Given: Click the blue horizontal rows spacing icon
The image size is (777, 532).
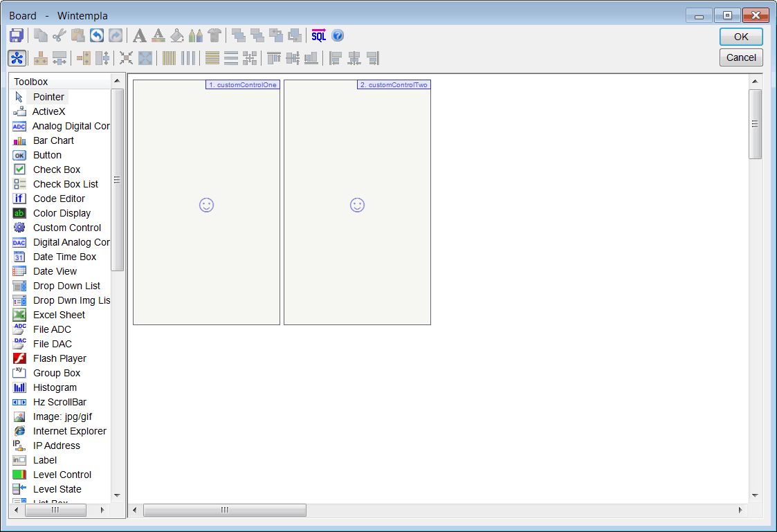Looking at the screenshot, I should coord(231,58).
